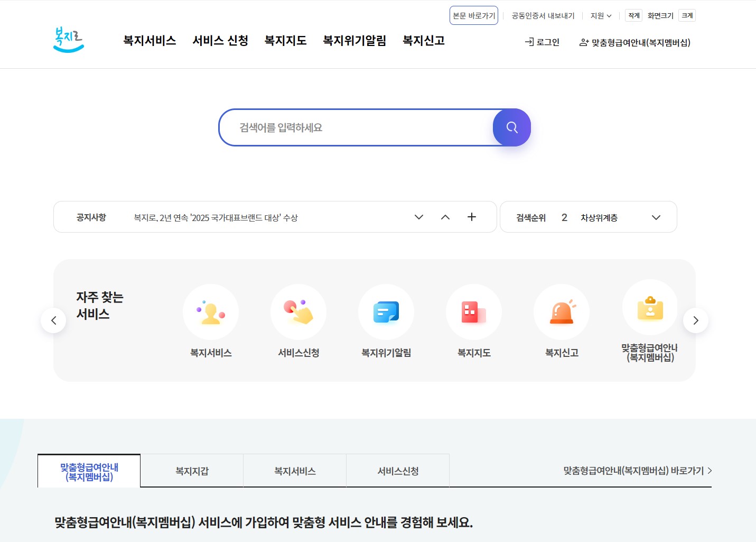Switch to the 서비스신청 tab
Viewport: 756px width, 542px height.
point(397,471)
